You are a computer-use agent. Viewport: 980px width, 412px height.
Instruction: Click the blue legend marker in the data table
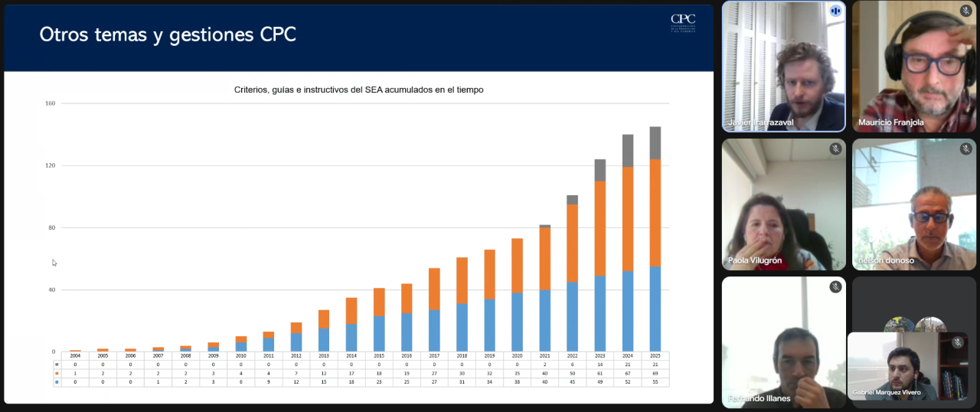tap(57, 381)
